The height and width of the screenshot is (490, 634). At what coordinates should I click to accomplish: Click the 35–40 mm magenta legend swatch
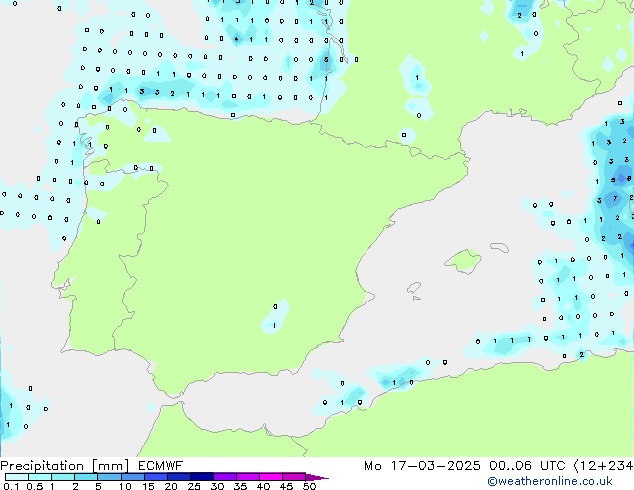pos(247,477)
